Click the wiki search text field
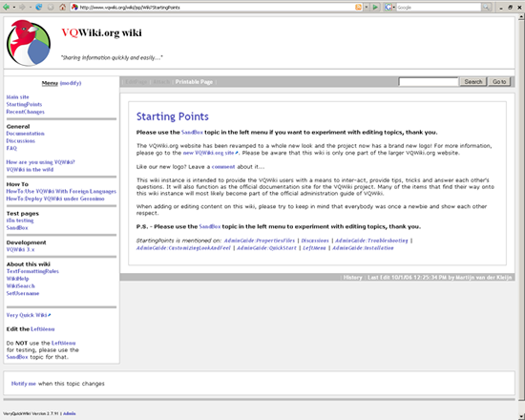The width and height of the screenshot is (525, 420). 429,82
